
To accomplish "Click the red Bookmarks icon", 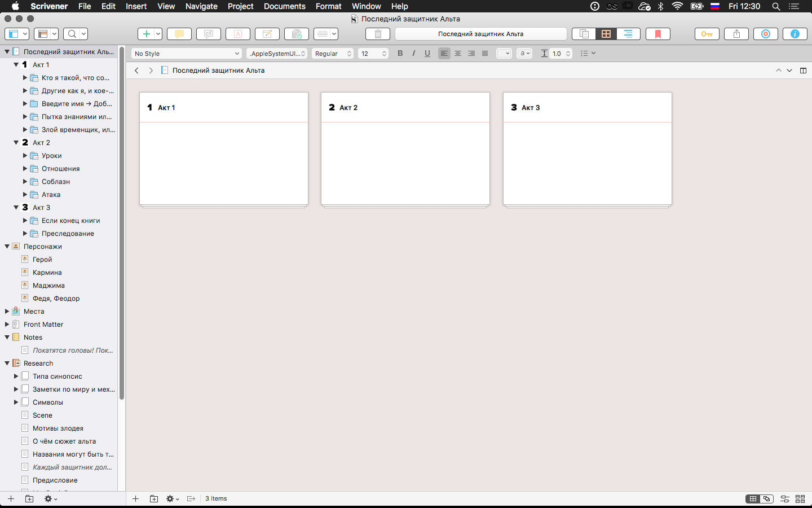I will pos(657,34).
